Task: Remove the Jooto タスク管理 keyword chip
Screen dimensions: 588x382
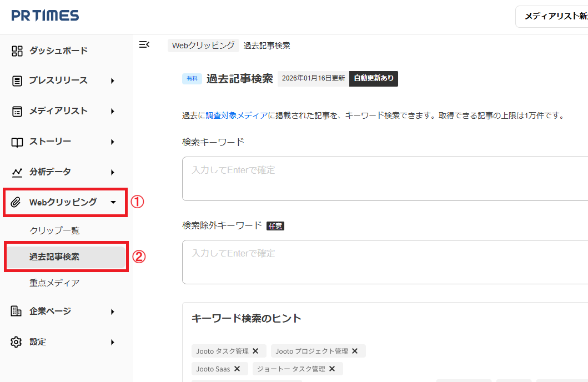Action: [255, 350]
